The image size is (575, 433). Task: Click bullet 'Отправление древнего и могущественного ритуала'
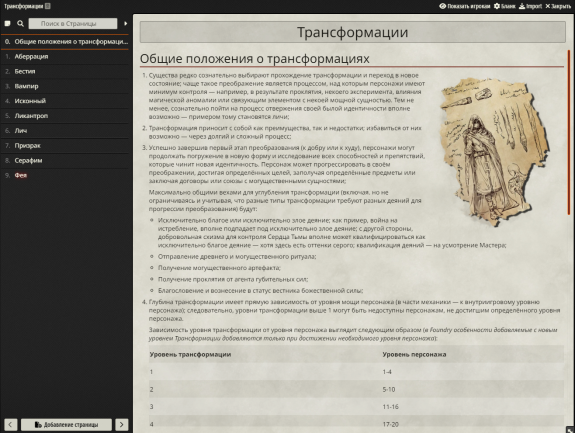(237, 257)
